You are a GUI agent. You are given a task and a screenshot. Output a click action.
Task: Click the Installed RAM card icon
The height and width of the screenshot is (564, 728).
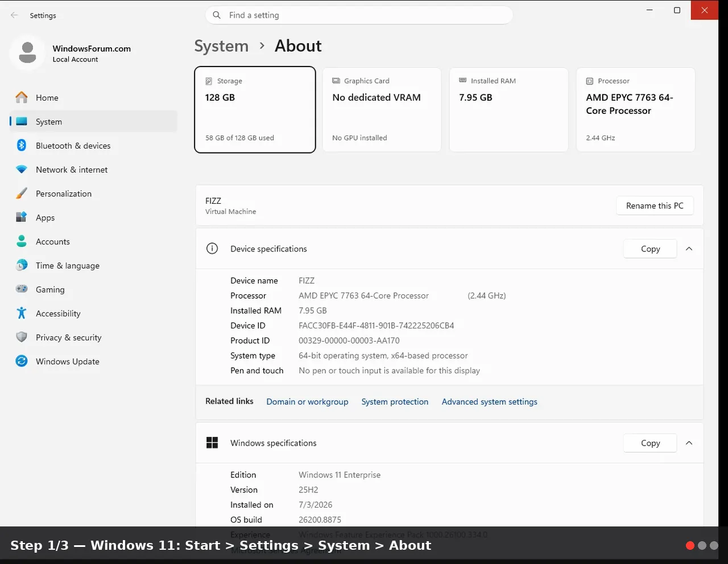[463, 81]
